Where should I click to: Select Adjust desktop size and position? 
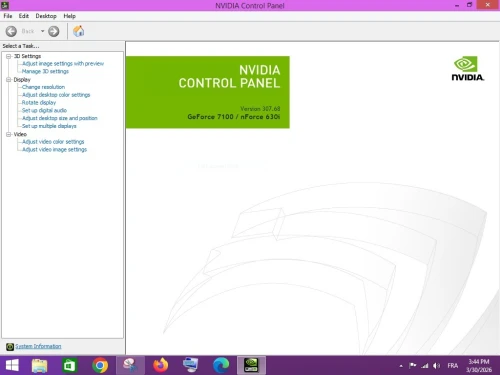point(60,118)
